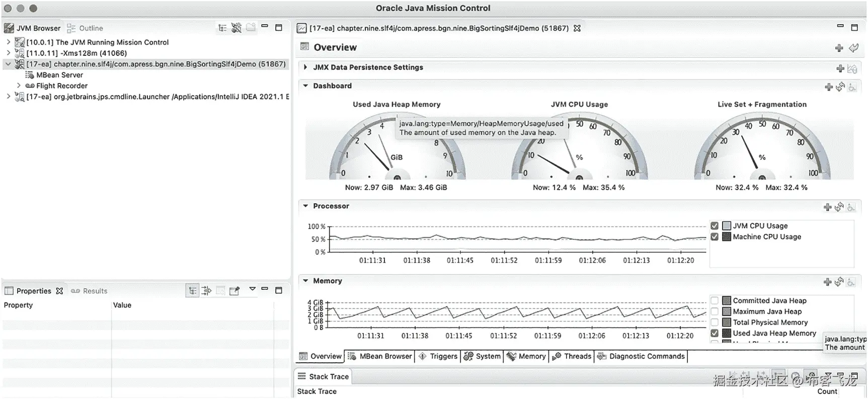This screenshot has width=868, height=399.
Task: Click the Live Set + Fragmentation gauge dial
Action: 762,147
